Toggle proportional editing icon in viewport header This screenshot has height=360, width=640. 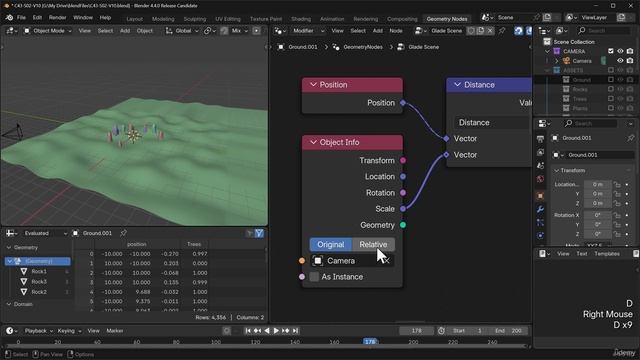click(x=256, y=31)
